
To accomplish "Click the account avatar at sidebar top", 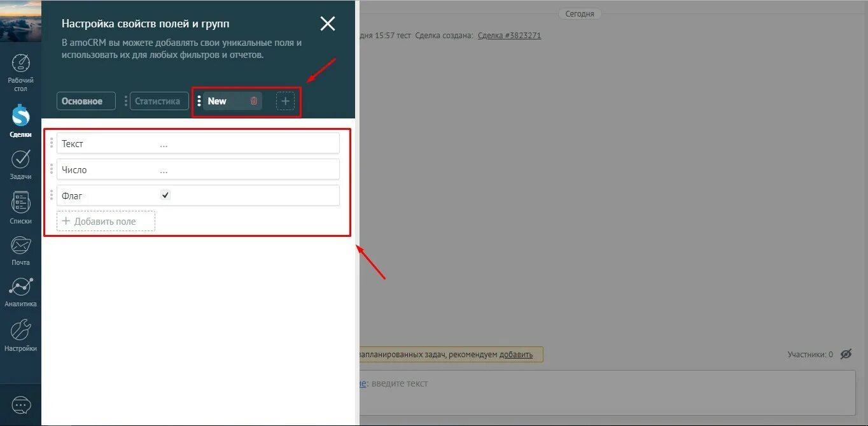I will point(20,20).
